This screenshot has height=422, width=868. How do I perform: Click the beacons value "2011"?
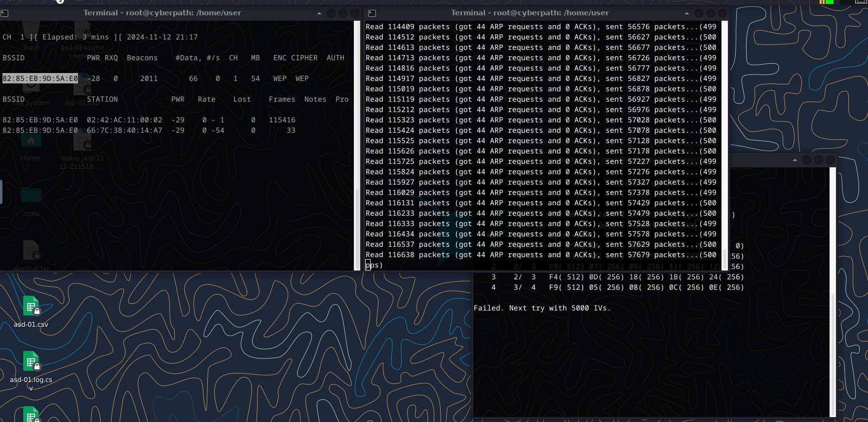point(149,78)
